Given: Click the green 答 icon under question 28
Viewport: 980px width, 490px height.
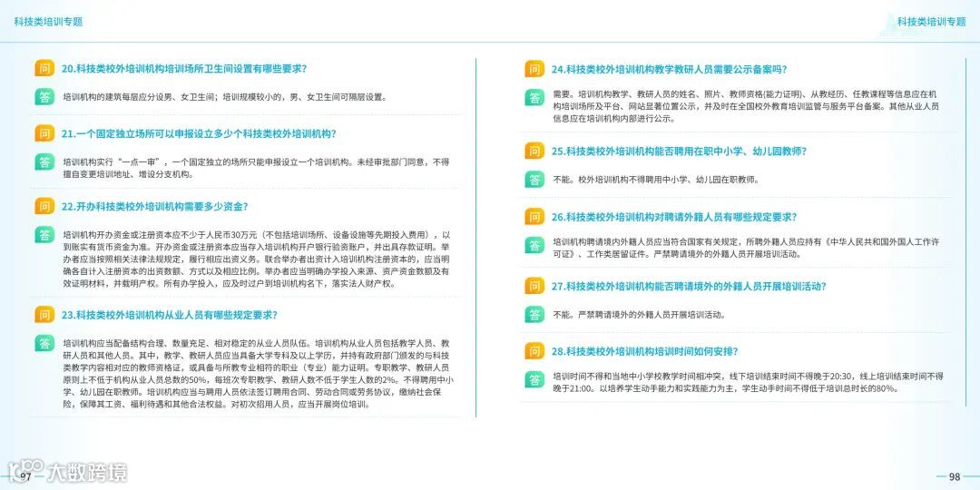Looking at the screenshot, I should click(534, 379).
